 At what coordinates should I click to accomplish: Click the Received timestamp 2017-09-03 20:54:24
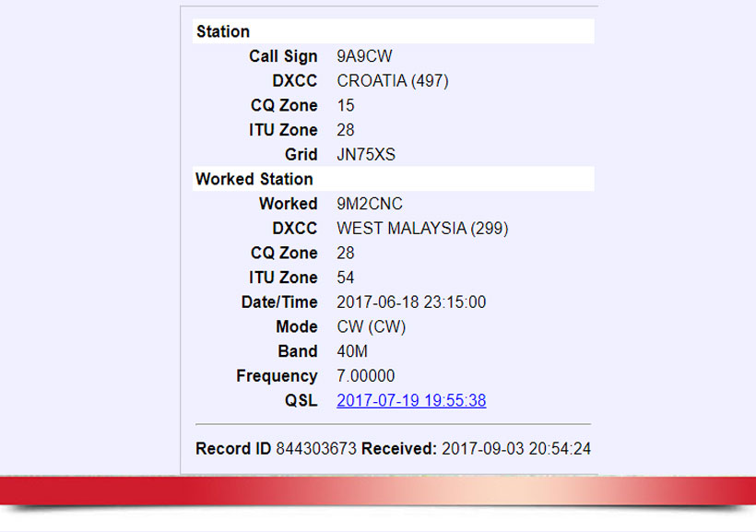coord(516,449)
